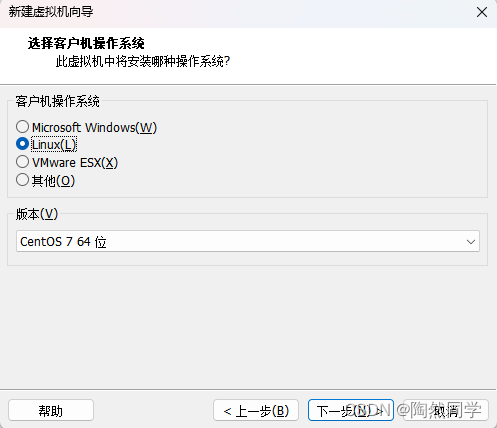Open the CentOS 7 64 位 combo box
Image resolution: width=497 pixels, height=428 pixels.
click(x=248, y=241)
